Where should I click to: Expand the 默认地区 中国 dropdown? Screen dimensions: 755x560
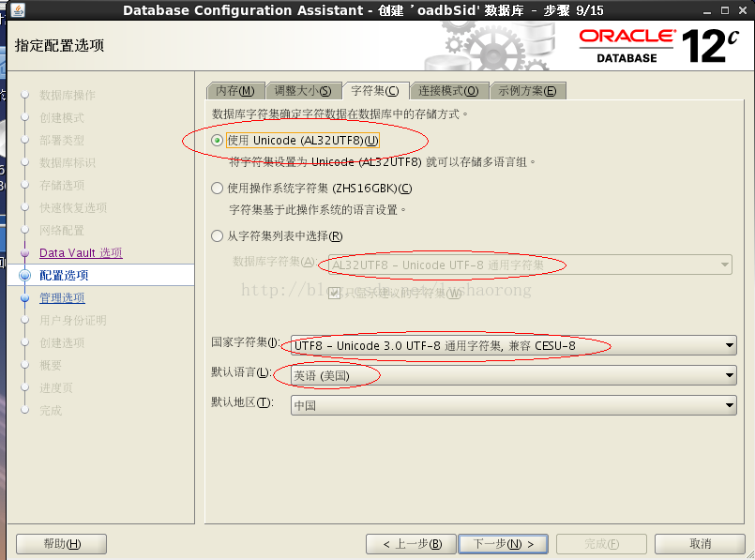[514, 405]
